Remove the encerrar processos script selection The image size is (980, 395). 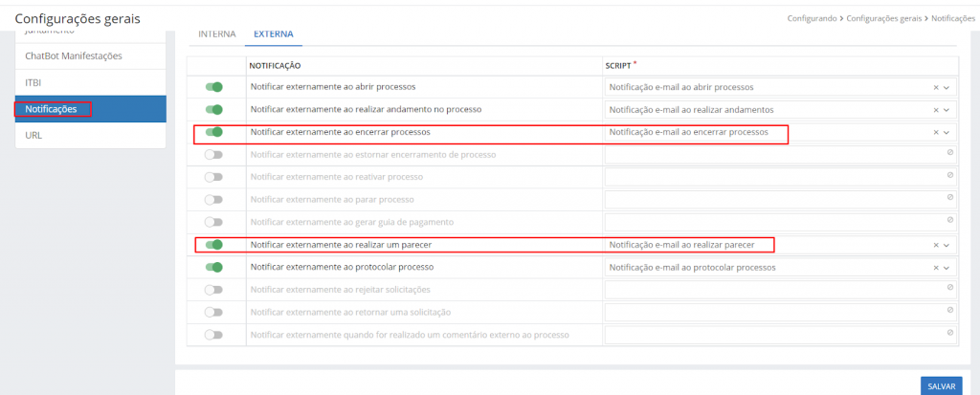pos(936,133)
